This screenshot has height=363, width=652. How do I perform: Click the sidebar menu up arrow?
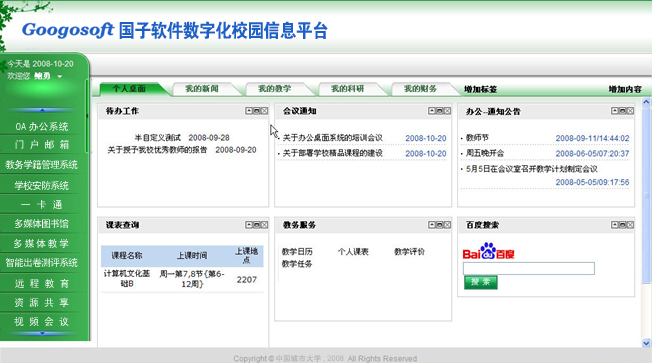pos(42,110)
